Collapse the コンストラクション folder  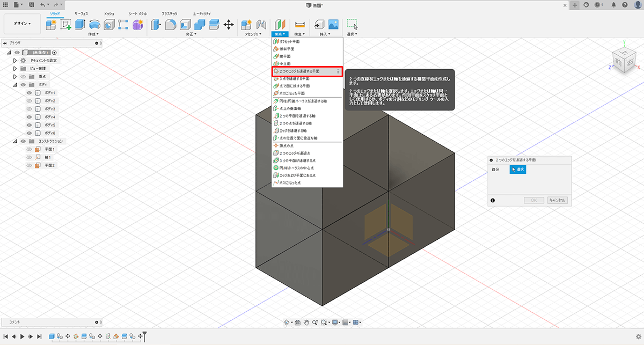(15, 141)
